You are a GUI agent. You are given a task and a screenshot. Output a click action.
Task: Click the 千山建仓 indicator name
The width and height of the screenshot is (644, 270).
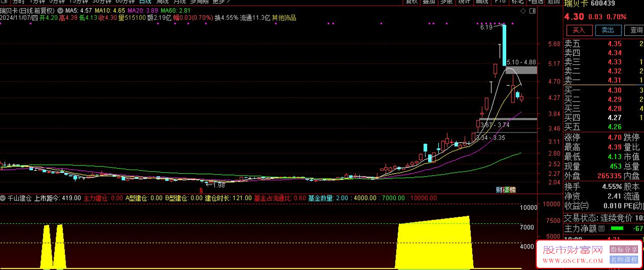click(19, 198)
